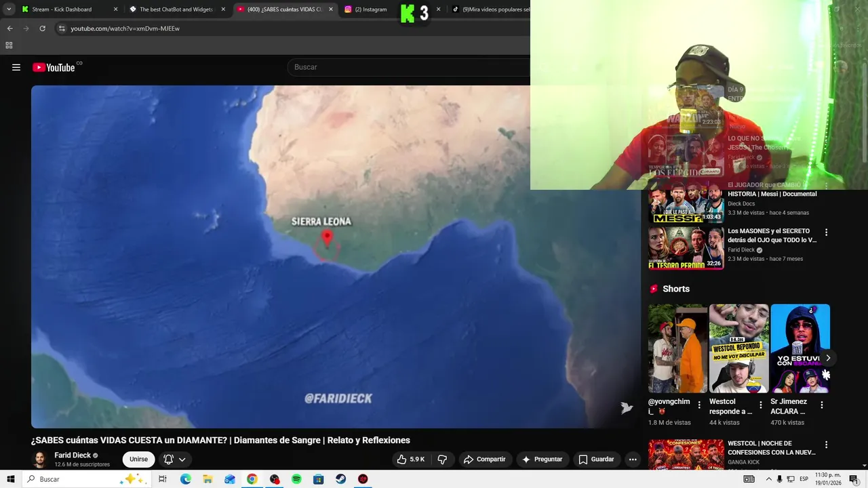Screen dimensions: 868x488
Task: Open the Sr Jimenez ACLARA short thumbnail
Action: pos(800,348)
